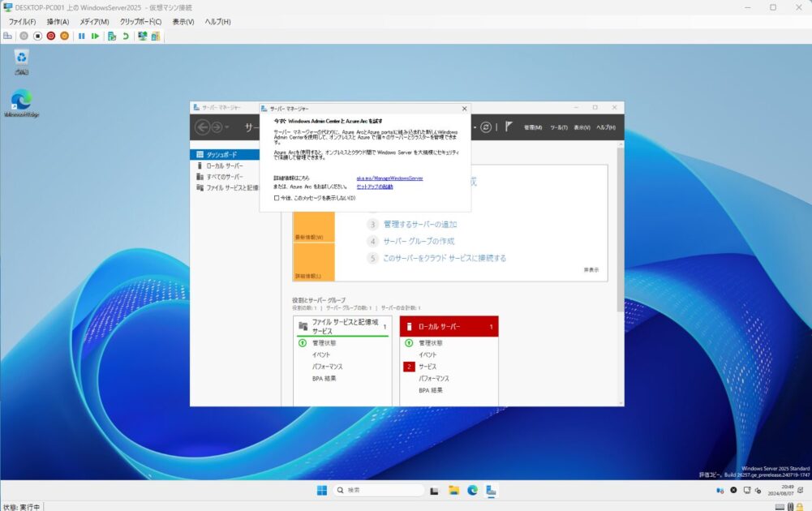This screenshot has width=812, height=511.
Task: Open Server Manager ヘルプ(H) menu
Action: click(606, 127)
